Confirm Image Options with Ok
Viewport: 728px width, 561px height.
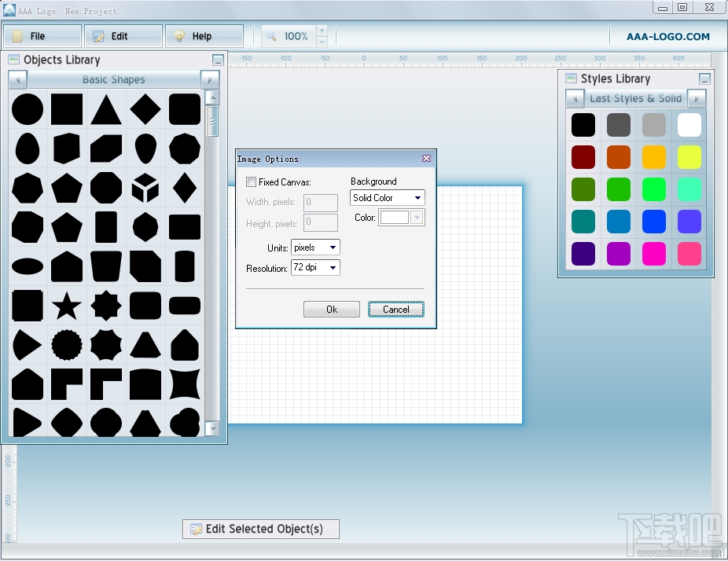332,309
